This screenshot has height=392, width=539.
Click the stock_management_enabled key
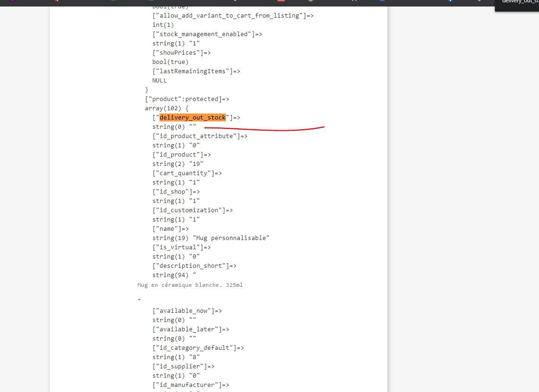[x=207, y=34]
